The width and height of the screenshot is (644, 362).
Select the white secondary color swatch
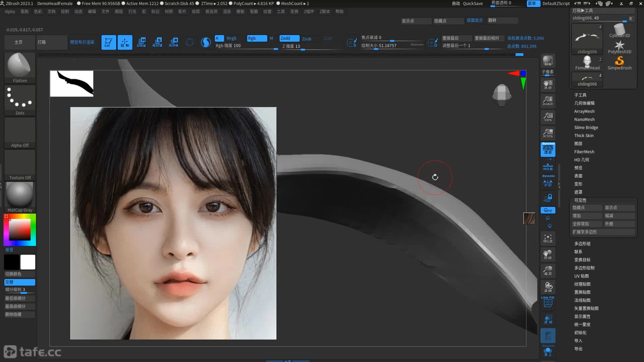click(28, 262)
